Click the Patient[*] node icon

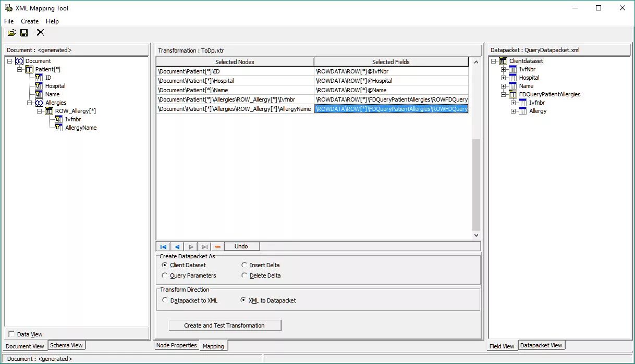click(29, 69)
